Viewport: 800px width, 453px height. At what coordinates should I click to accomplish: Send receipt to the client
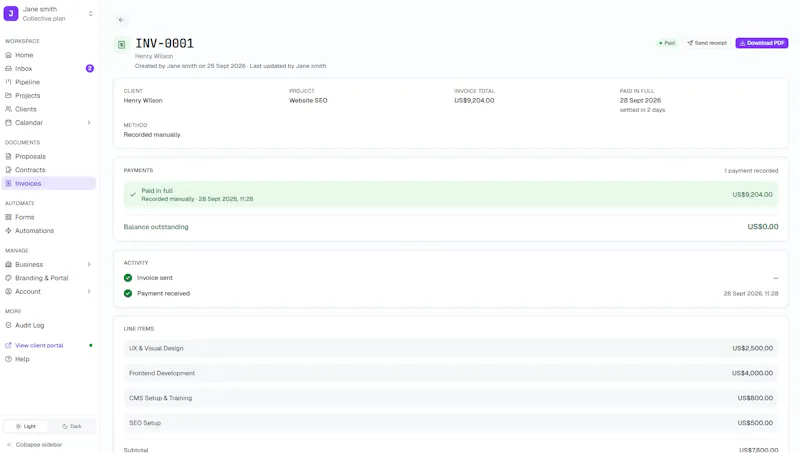click(x=707, y=43)
